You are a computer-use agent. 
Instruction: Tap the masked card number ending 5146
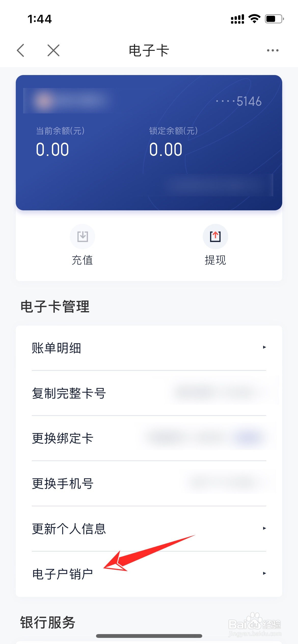coord(239,101)
